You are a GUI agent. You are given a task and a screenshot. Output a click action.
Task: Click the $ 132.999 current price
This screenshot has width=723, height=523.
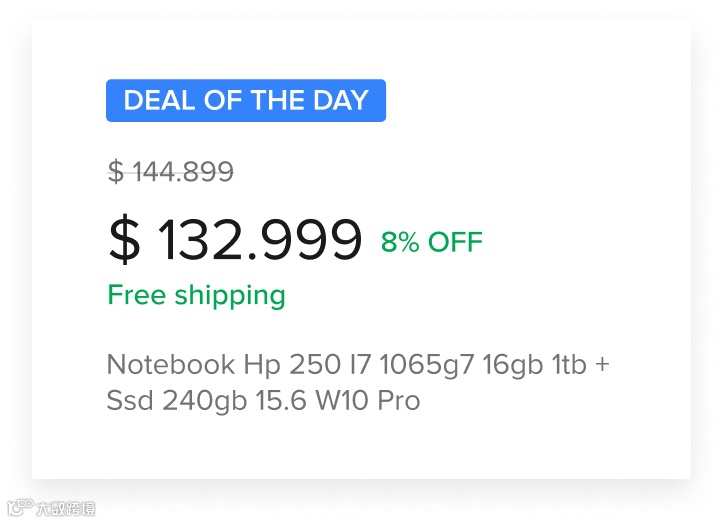coord(235,240)
